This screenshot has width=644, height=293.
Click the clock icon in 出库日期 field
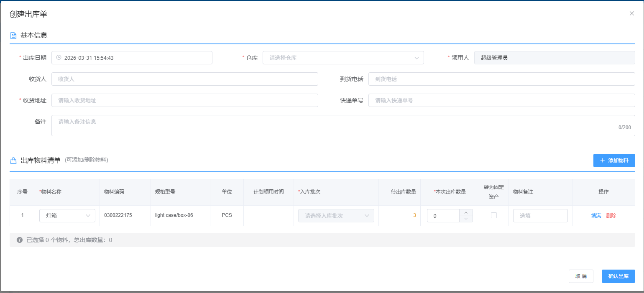pyautogui.click(x=59, y=58)
